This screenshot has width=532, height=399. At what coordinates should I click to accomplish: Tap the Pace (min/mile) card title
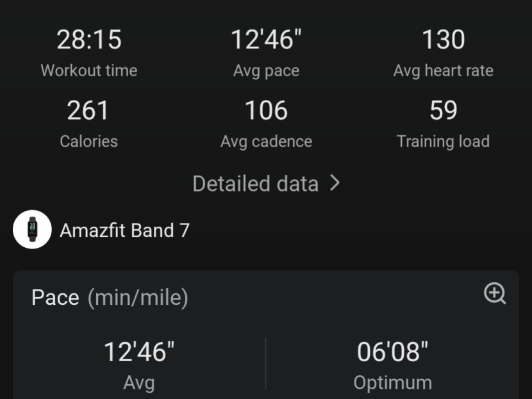110,298
